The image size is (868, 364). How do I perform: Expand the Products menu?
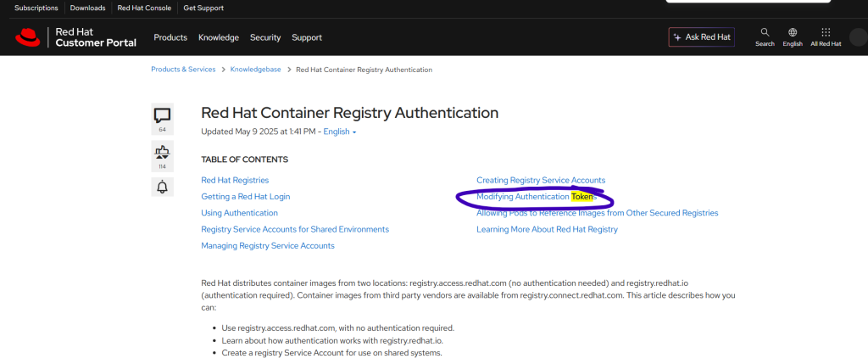click(170, 37)
